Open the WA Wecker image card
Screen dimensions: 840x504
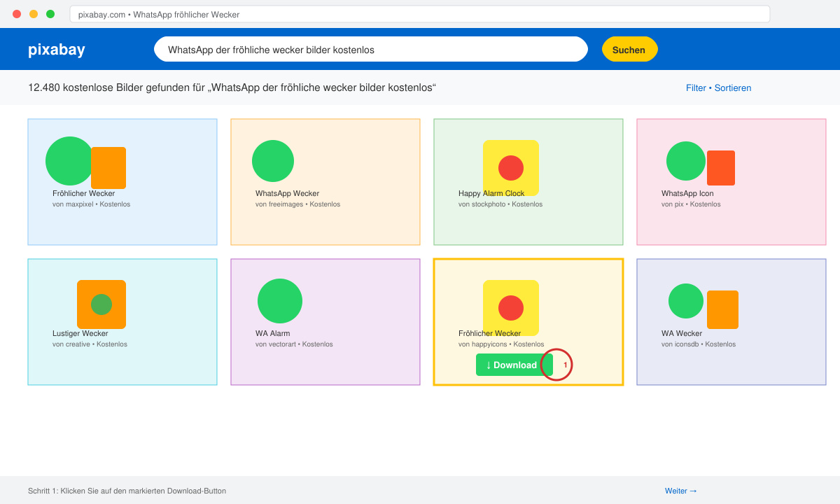(x=731, y=322)
